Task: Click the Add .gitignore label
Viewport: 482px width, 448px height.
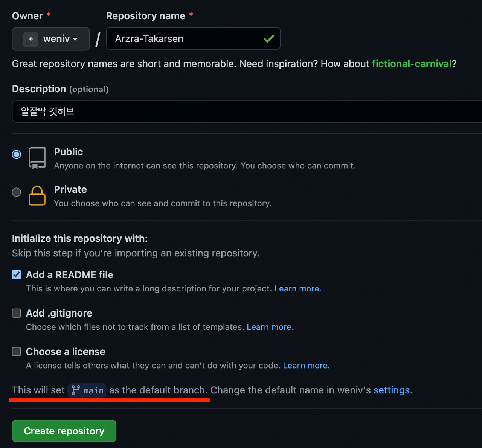Action: [59, 313]
